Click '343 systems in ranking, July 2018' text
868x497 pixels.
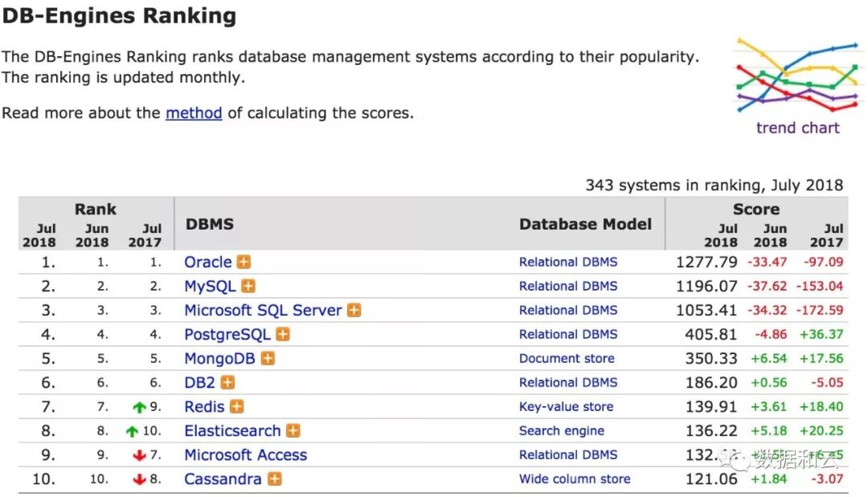(714, 185)
